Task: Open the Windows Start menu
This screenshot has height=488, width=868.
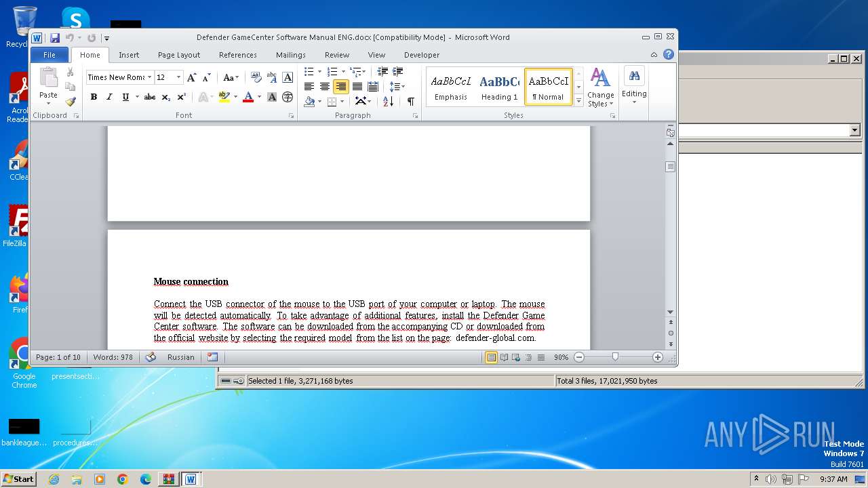Action: (19, 479)
